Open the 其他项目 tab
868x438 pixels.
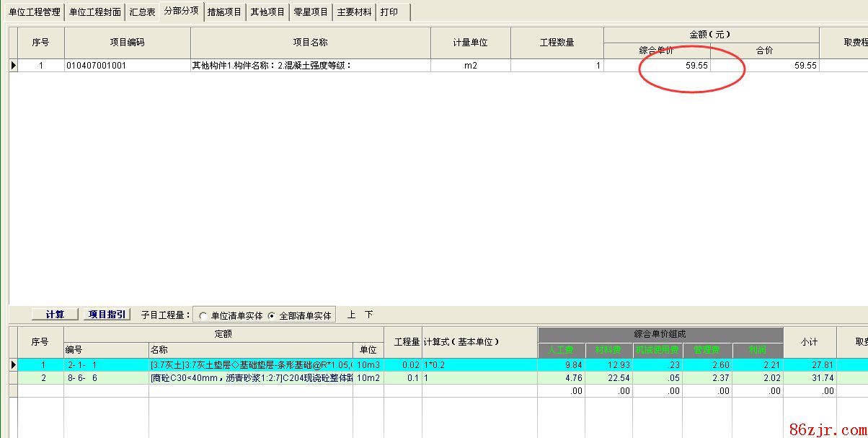coord(267,12)
